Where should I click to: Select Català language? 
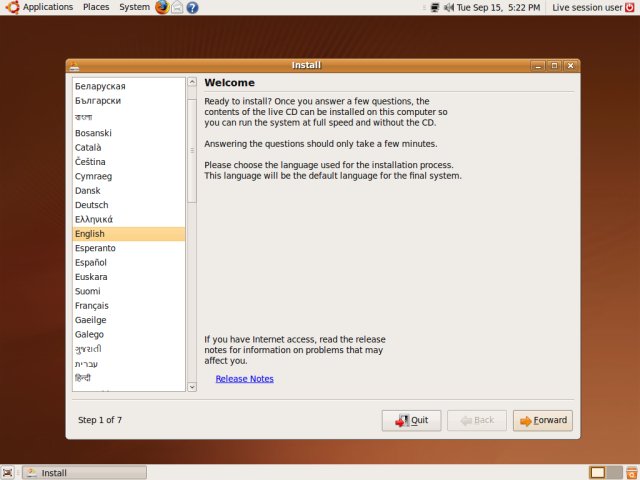coord(129,147)
